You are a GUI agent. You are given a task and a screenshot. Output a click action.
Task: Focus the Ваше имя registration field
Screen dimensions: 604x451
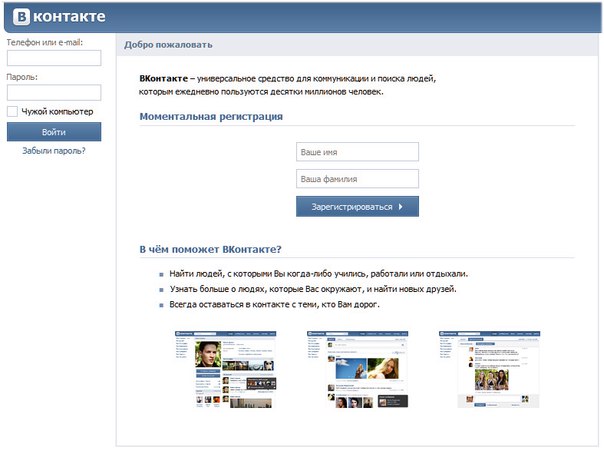357,152
